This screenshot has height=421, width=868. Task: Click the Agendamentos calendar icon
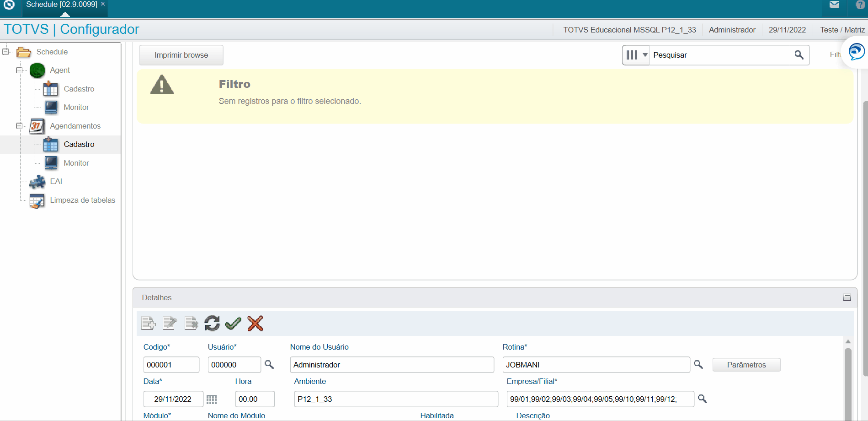click(x=37, y=126)
